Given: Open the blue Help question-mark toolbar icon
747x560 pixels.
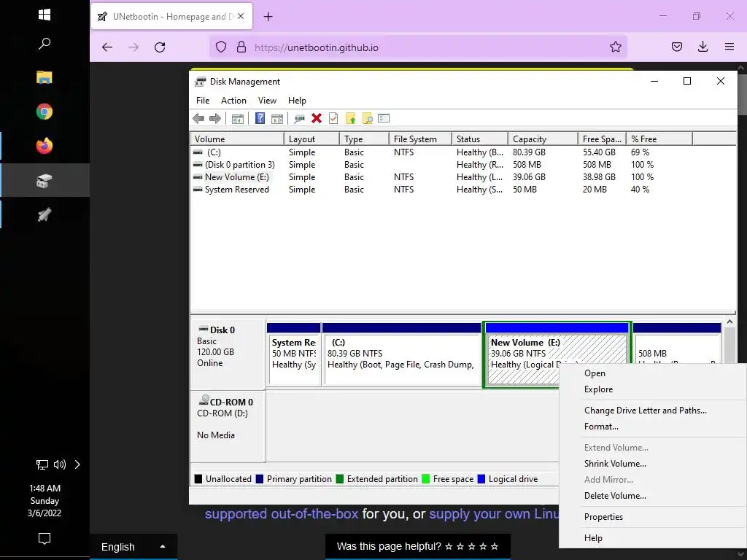Looking at the screenshot, I should [x=260, y=119].
